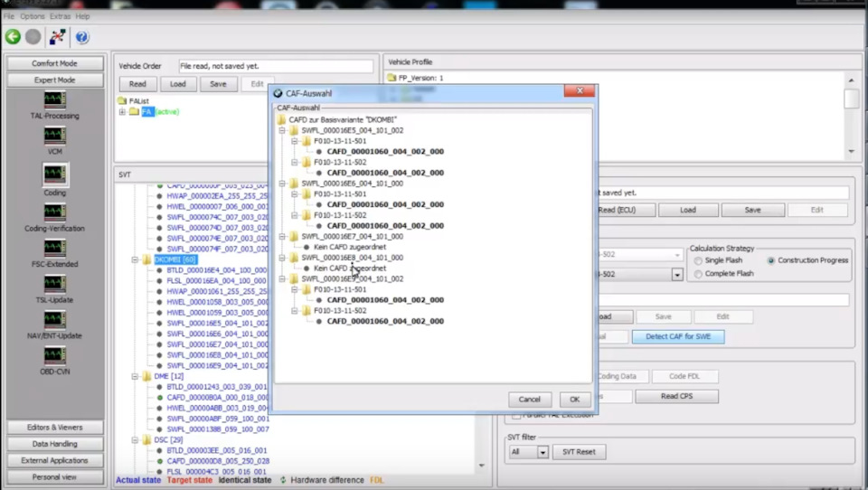Image resolution: width=868 pixels, height=490 pixels.
Task: Open TAL-Processing module icon
Action: [x=55, y=100]
